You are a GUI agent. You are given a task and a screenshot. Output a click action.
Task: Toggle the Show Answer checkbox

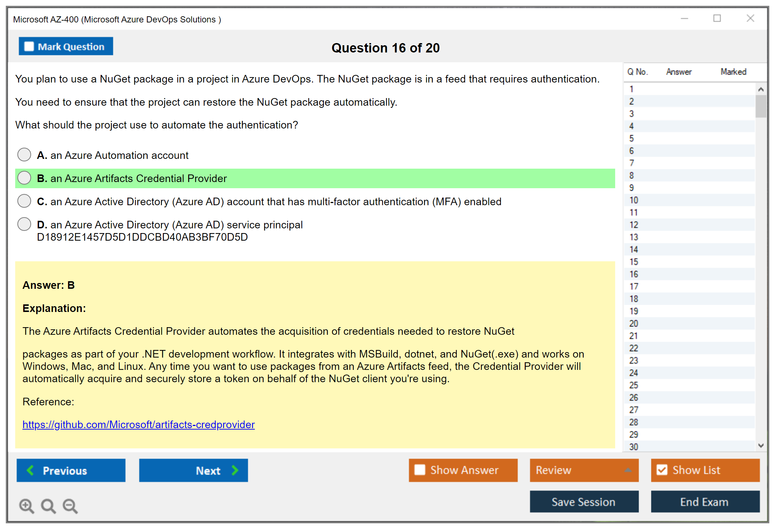(x=420, y=470)
